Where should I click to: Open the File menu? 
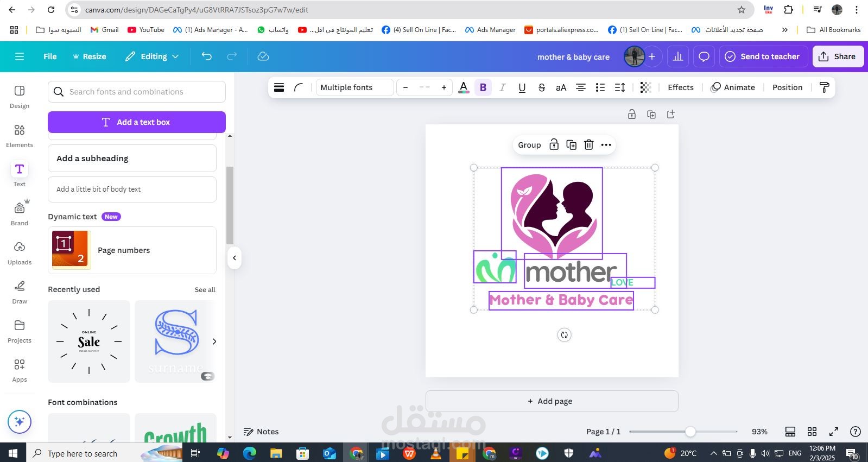click(x=50, y=56)
